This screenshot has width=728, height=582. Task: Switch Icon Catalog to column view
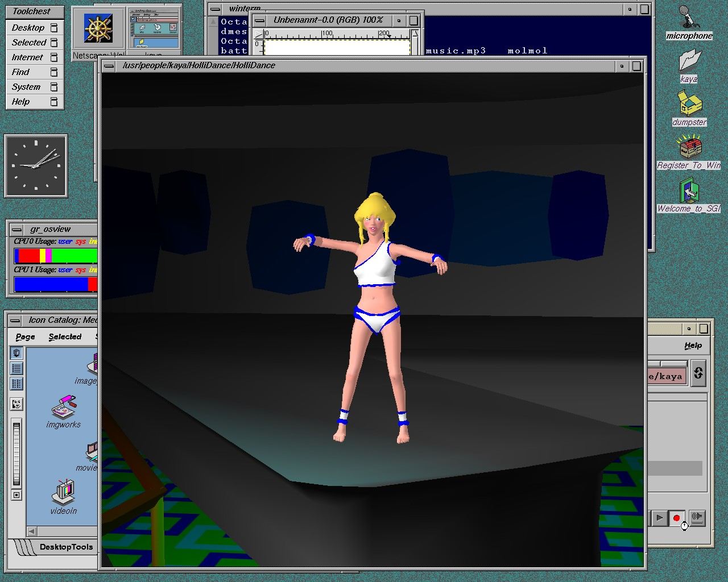click(16, 384)
